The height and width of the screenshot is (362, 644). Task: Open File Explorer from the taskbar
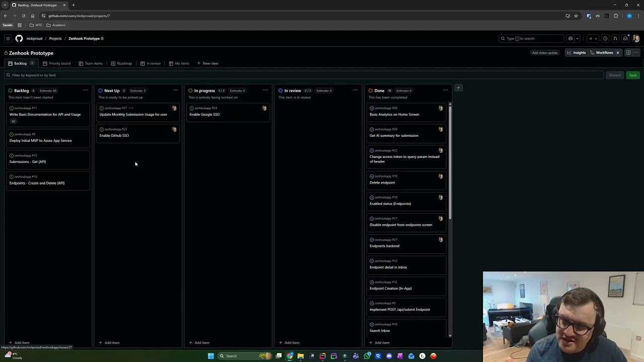click(300, 356)
